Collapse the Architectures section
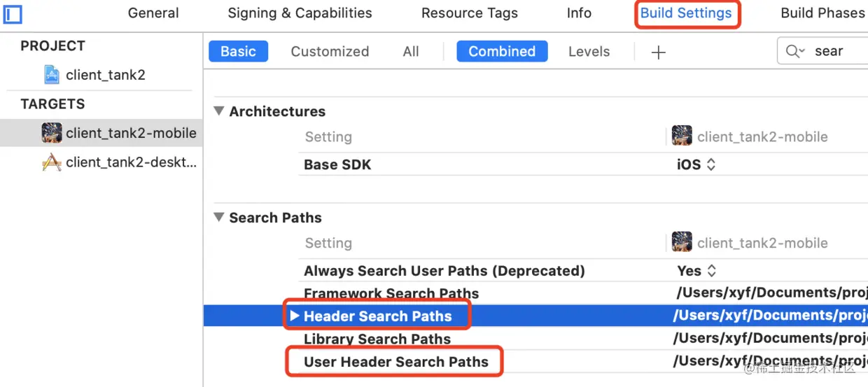 click(x=219, y=111)
